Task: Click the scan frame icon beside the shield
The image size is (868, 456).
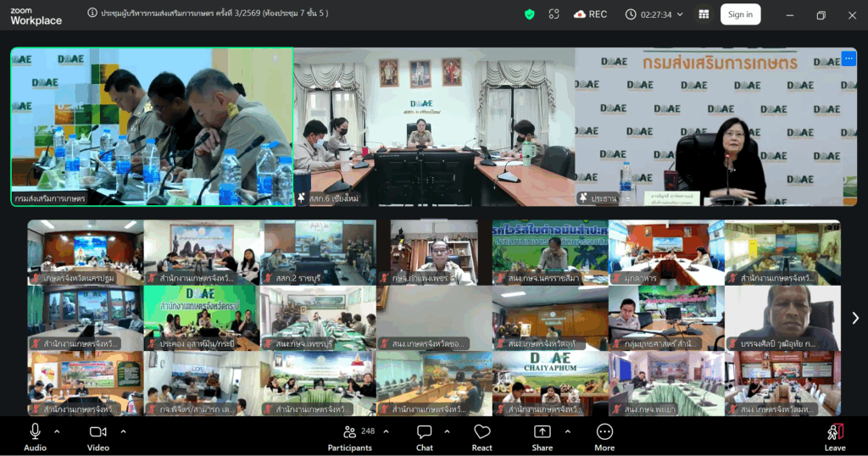Action: click(554, 14)
